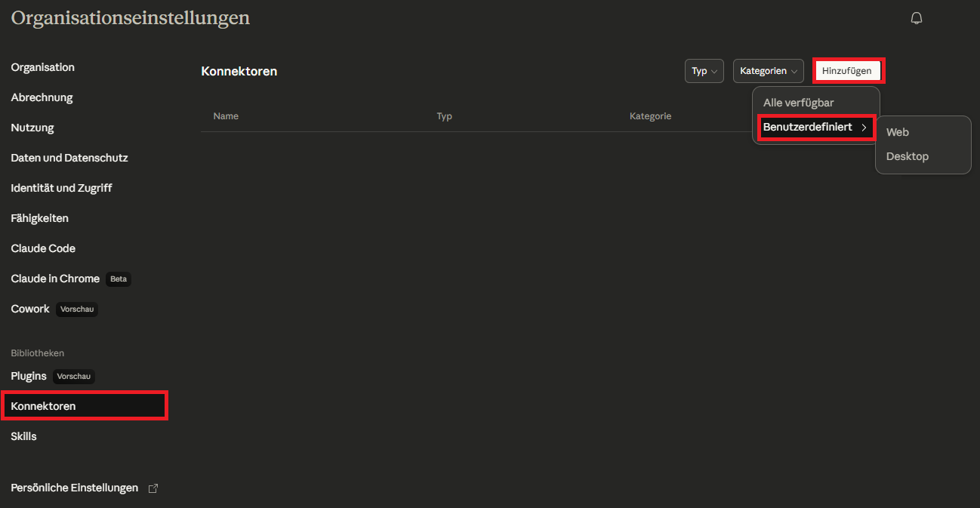
Task: Open Identität und Zugriff settings
Action: click(x=61, y=188)
